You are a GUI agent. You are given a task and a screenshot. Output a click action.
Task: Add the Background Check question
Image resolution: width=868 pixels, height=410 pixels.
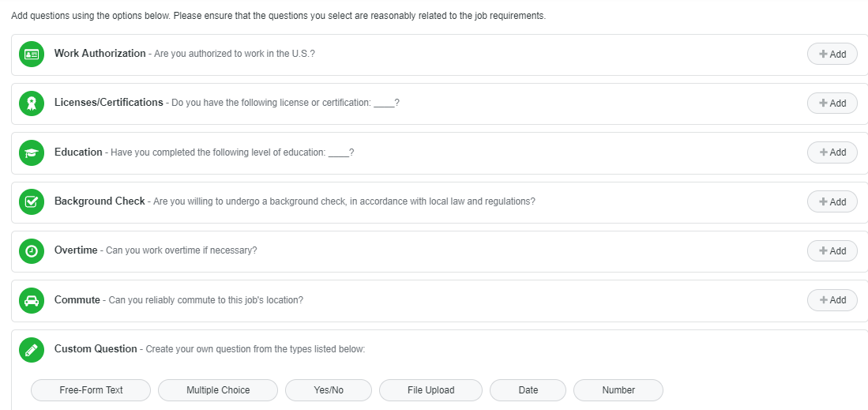coord(832,202)
